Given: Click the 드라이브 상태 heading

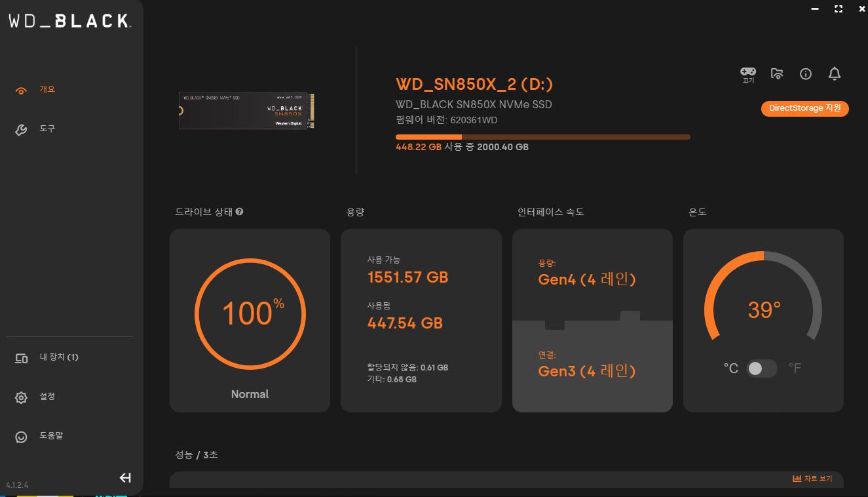Looking at the screenshot, I should point(204,212).
